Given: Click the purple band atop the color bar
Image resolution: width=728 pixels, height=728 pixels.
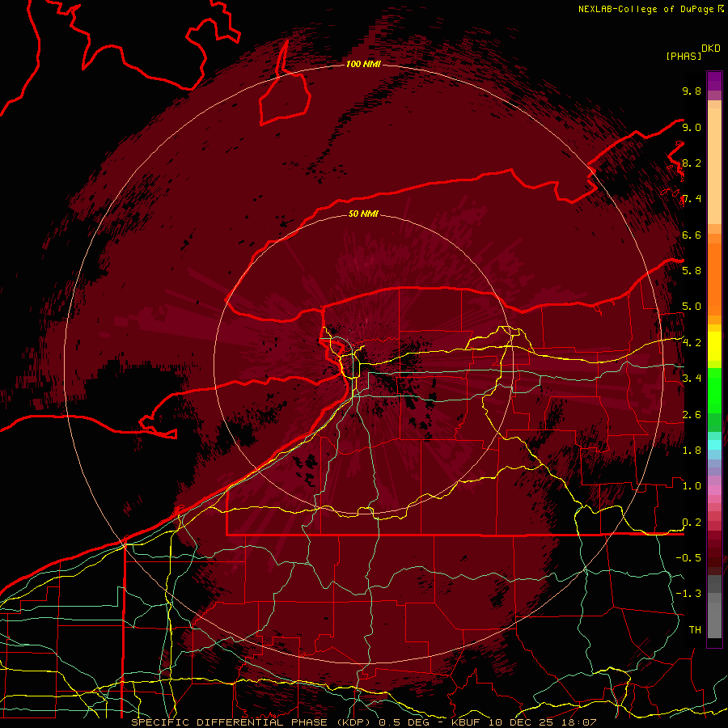Looking at the screenshot, I should pos(714,82).
